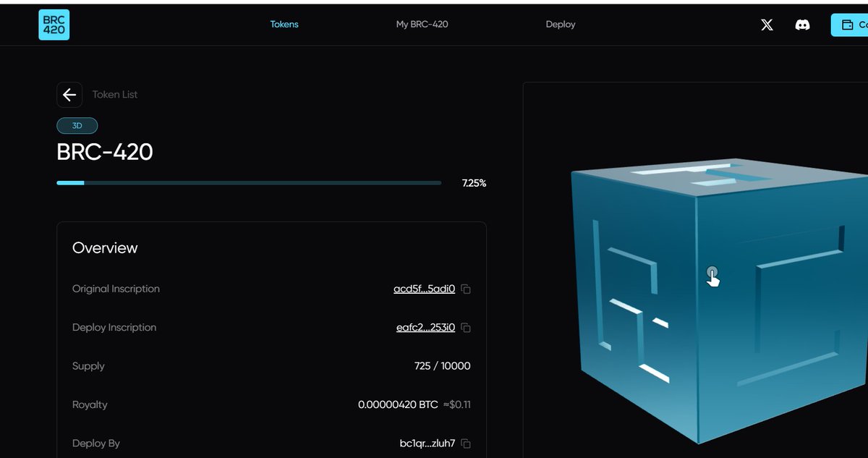The width and height of the screenshot is (868, 458).
Task: Select the Supply label
Action: click(x=88, y=366)
